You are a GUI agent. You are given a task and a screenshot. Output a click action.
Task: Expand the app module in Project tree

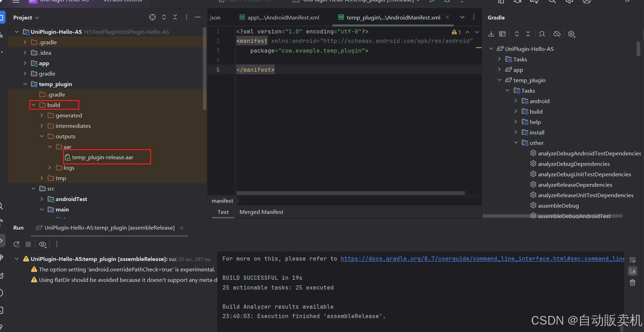[25, 63]
